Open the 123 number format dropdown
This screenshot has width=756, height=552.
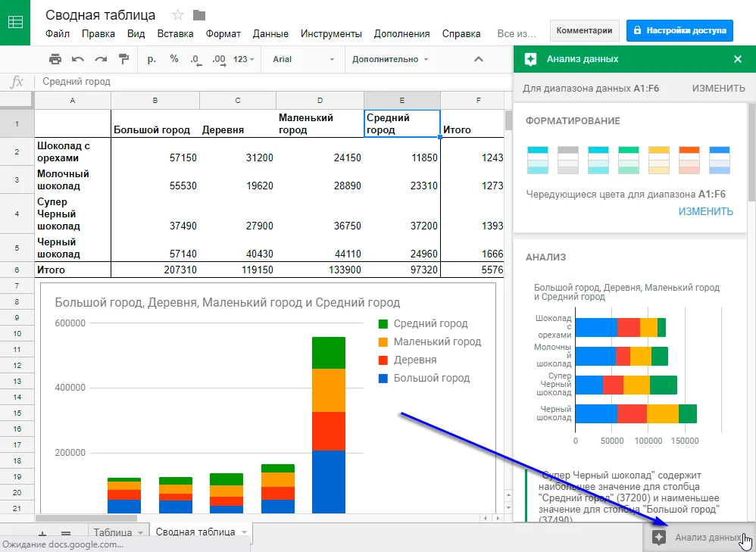pyautogui.click(x=244, y=59)
